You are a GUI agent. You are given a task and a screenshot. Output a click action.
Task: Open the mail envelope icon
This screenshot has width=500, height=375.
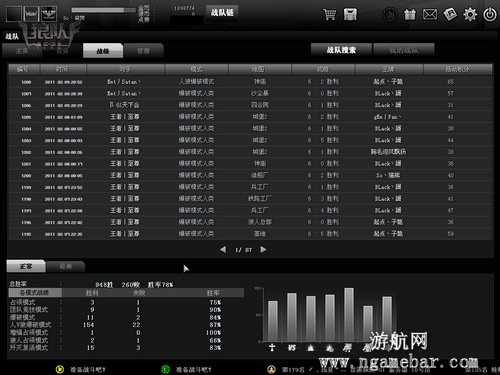point(430,15)
